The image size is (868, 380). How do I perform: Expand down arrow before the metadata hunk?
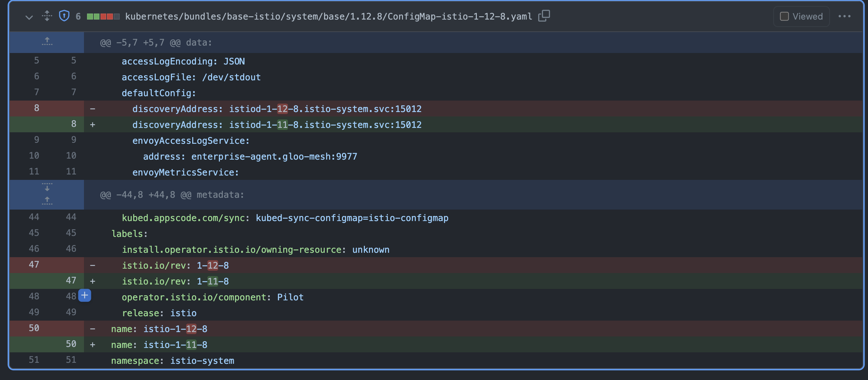(x=47, y=187)
